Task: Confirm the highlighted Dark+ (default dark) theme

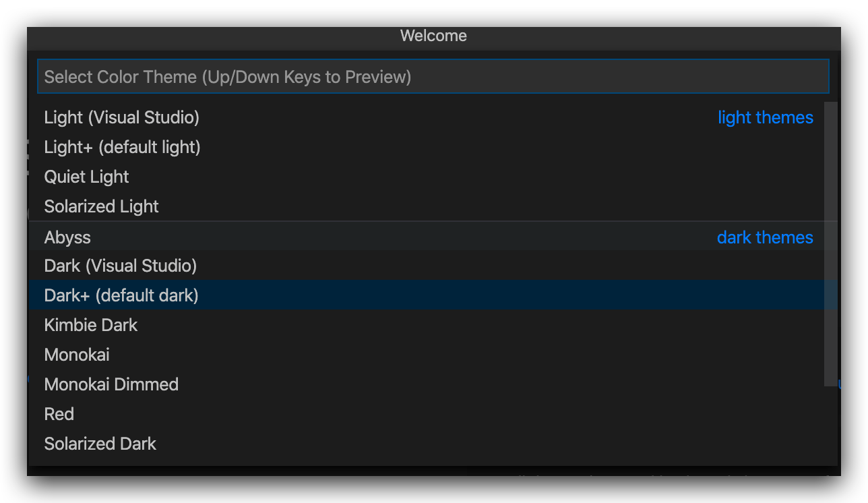Action: coord(121,295)
